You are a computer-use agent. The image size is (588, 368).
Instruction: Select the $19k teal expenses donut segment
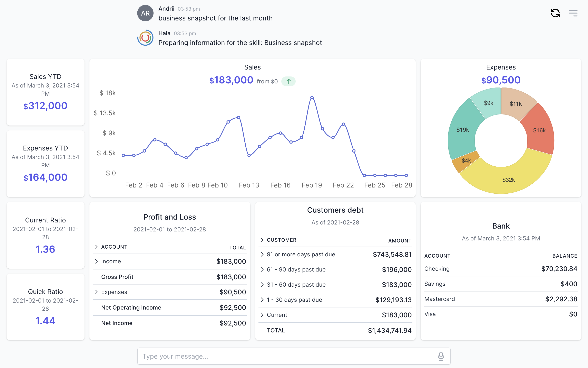[x=463, y=130]
